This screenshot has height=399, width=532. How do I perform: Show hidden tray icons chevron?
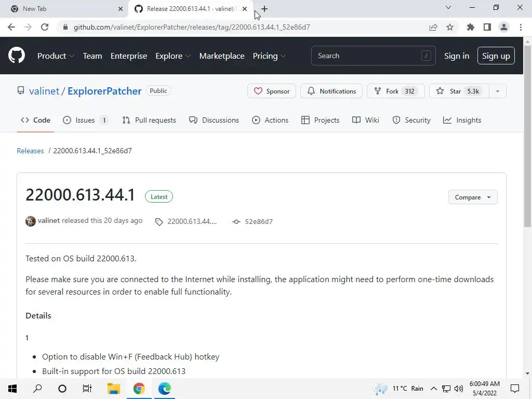[434, 389]
